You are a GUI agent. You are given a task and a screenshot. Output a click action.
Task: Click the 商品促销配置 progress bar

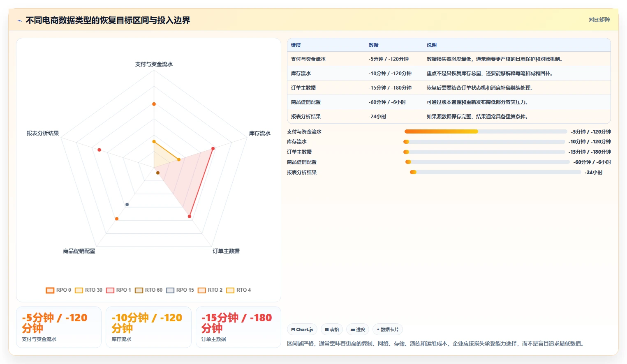[x=487, y=162]
